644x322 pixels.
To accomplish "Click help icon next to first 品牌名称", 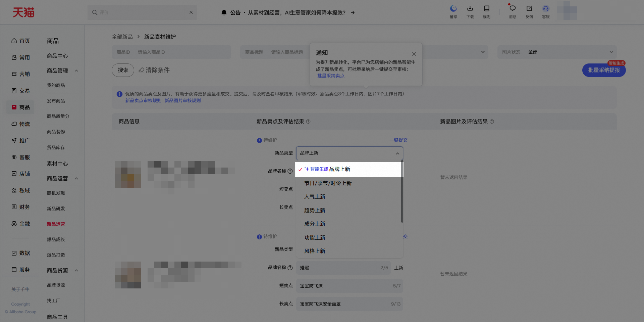I will [290, 171].
